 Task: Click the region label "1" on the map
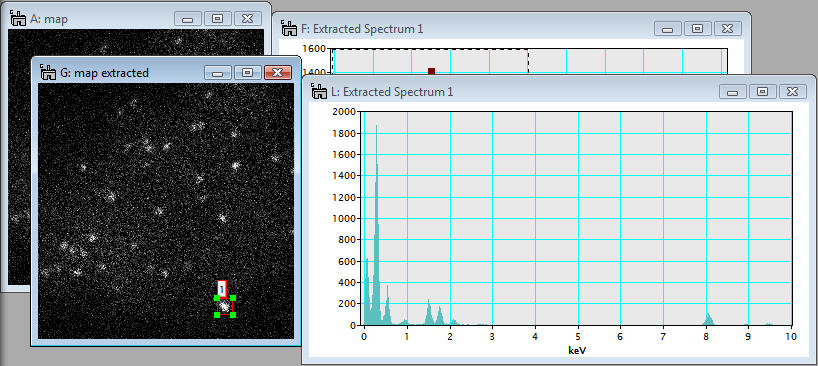click(x=222, y=288)
